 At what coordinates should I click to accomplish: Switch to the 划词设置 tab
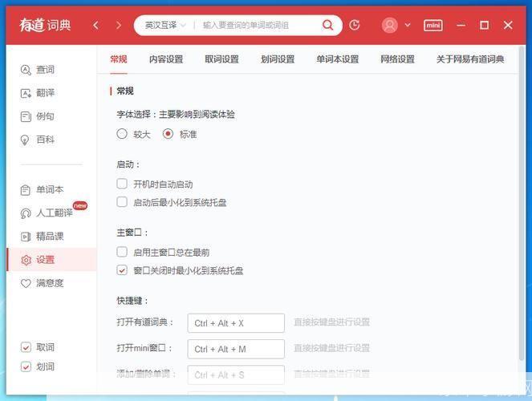[x=278, y=59]
